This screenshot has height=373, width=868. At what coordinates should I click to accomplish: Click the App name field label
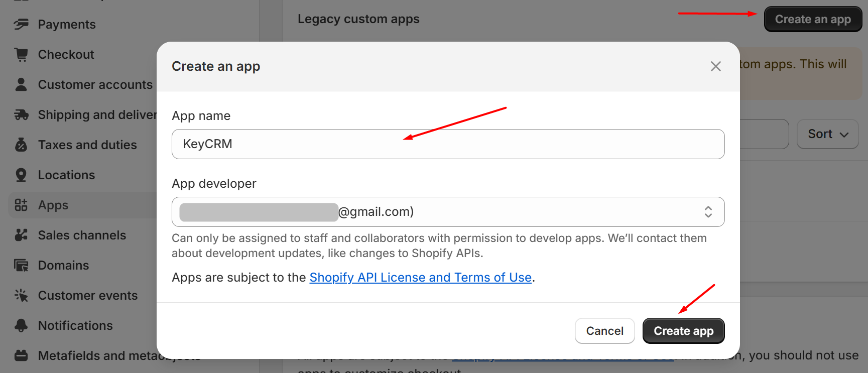pyautogui.click(x=201, y=116)
